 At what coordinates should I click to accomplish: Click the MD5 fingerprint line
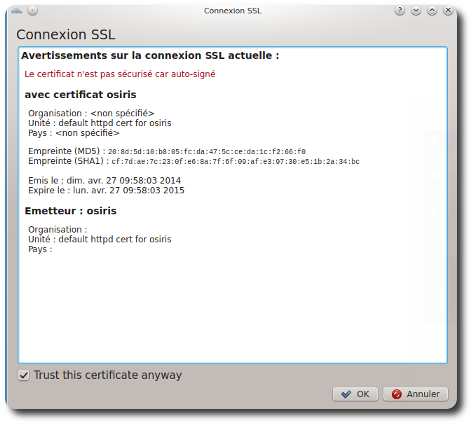(167, 151)
